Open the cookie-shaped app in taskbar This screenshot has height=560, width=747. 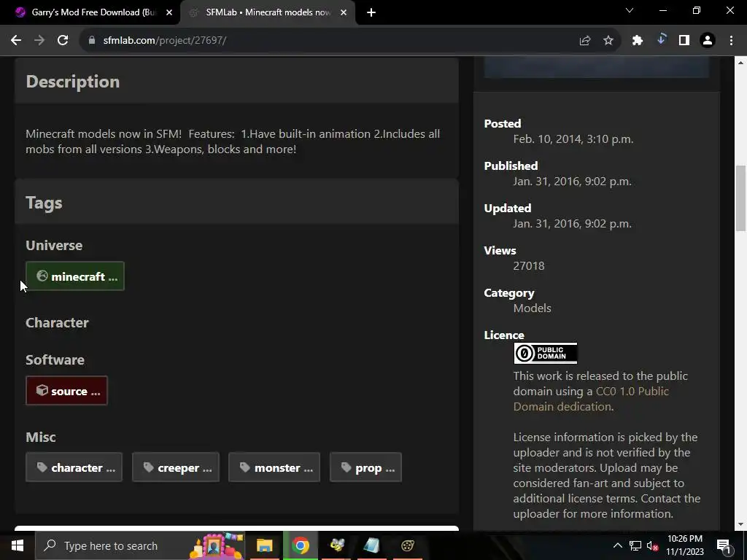pyautogui.click(x=408, y=545)
